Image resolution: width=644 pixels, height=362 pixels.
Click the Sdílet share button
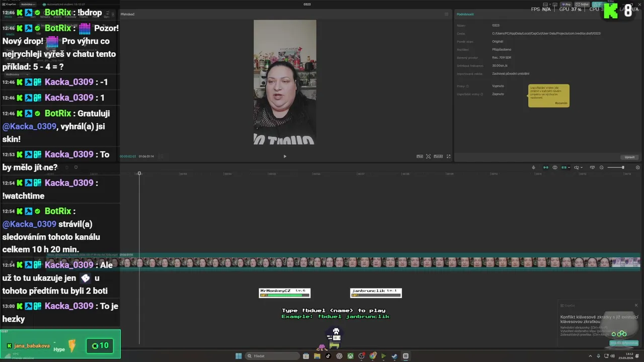point(582,5)
